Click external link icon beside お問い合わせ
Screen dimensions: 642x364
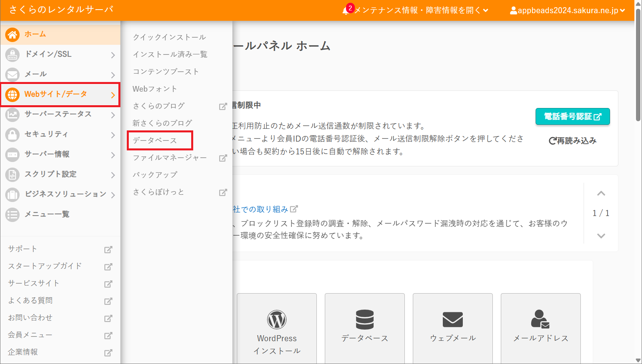pos(108,318)
